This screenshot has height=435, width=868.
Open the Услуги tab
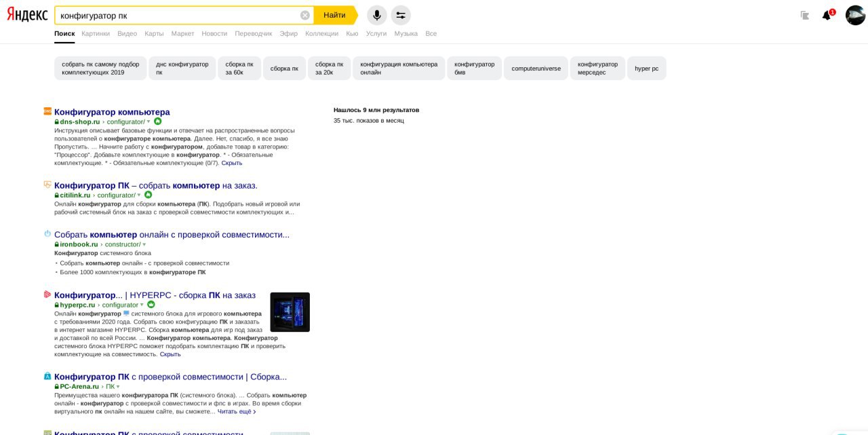(x=376, y=33)
